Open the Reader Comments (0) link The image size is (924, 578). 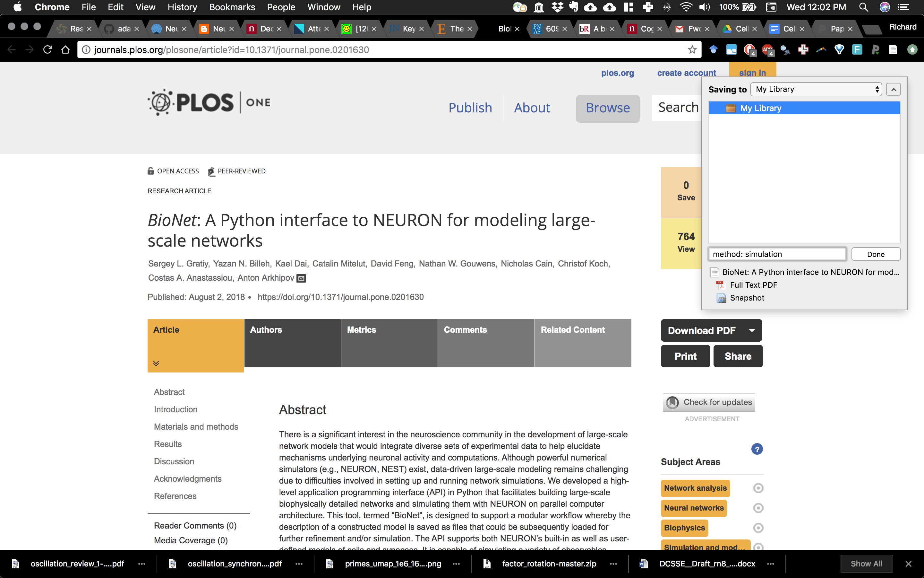click(x=195, y=526)
